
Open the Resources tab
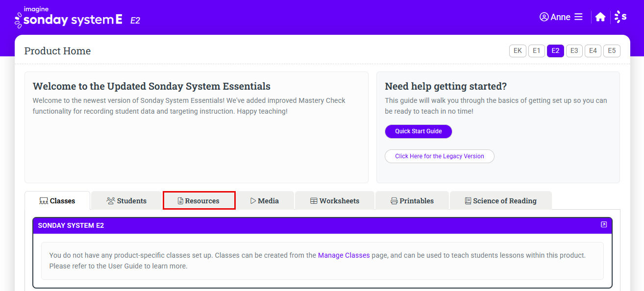click(199, 201)
